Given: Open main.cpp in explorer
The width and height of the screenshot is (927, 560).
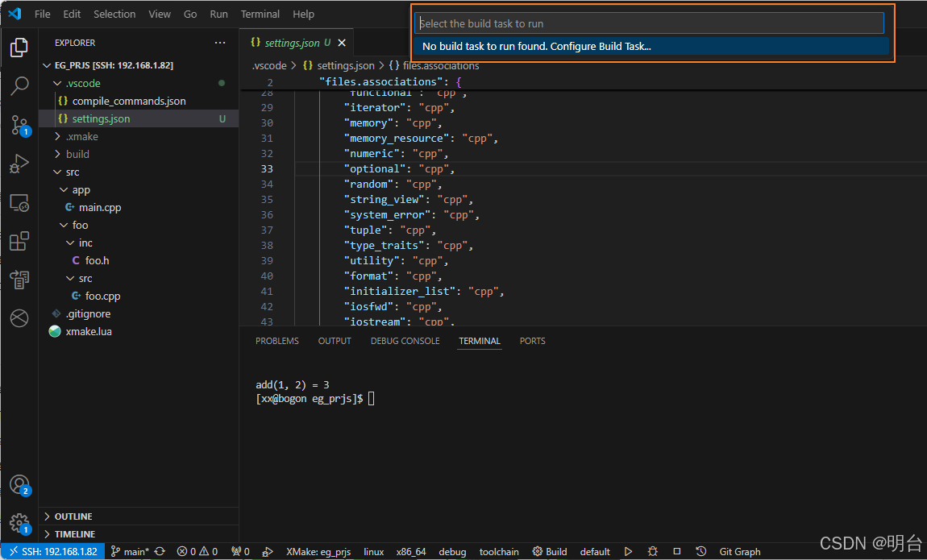Looking at the screenshot, I should click(139, 207).
